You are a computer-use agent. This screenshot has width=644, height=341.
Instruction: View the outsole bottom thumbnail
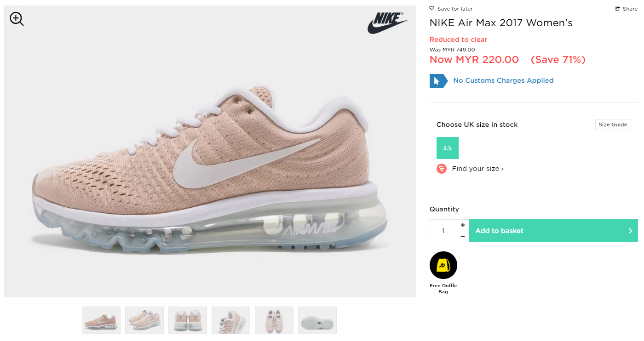tap(317, 320)
